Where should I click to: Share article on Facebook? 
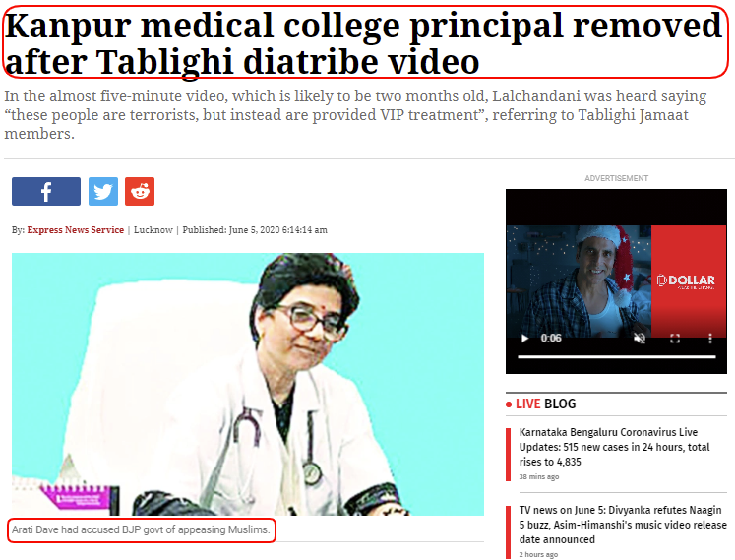point(46,191)
